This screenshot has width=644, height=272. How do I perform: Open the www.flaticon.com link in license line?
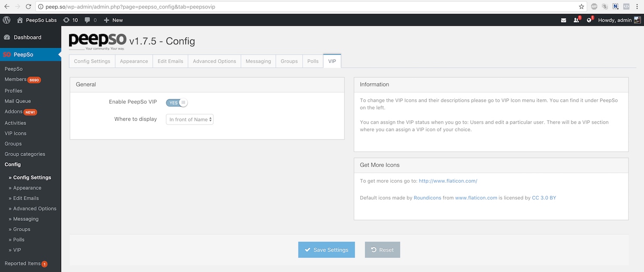(476, 198)
